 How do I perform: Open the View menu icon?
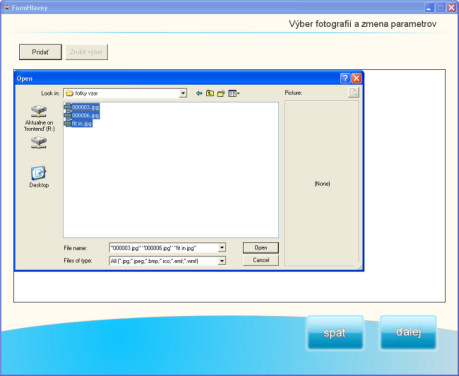[x=234, y=93]
